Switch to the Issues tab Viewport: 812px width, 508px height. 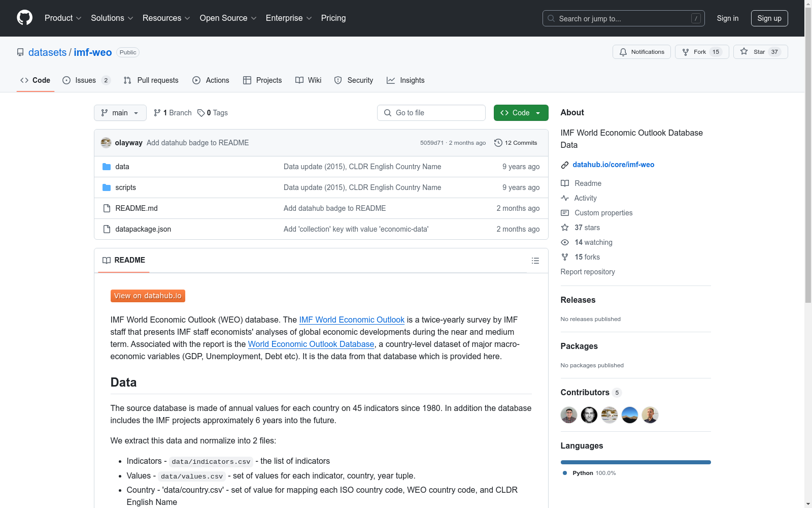coord(86,80)
